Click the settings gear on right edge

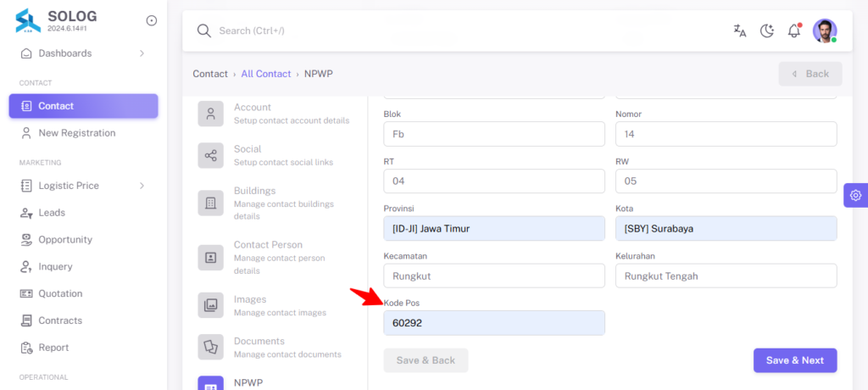[x=856, y=195]
